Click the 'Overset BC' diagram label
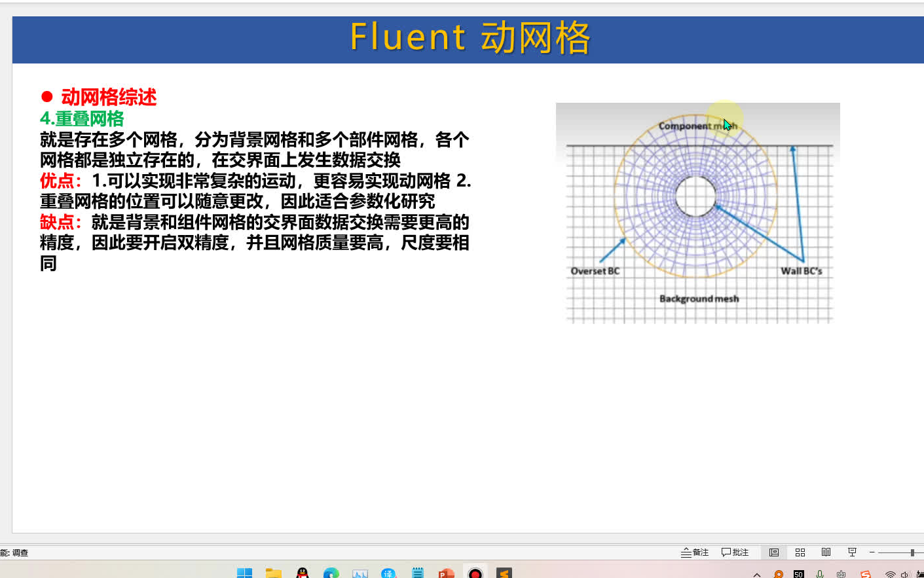Viewport: 924px width, 578px height. [x=595, y=271]
